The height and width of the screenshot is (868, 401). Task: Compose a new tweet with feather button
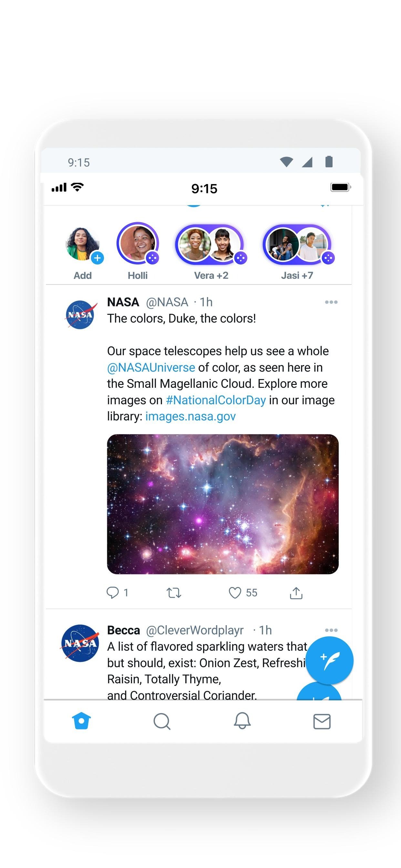pos(329,660)
